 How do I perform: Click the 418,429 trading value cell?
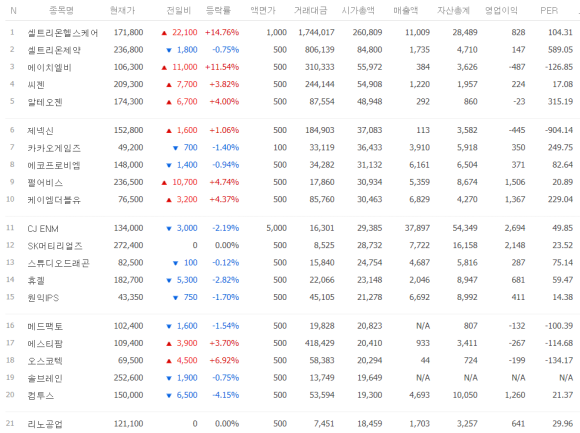[320, 343]
